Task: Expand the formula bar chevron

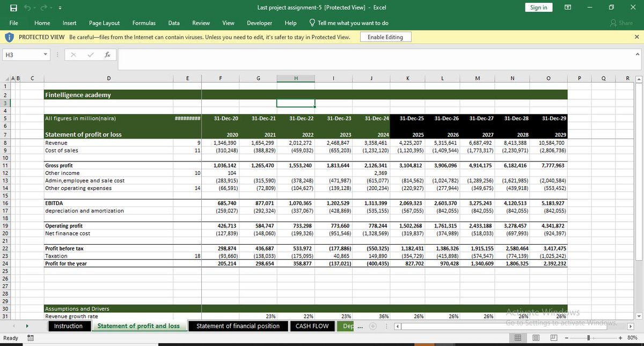Action: (638, 54)
